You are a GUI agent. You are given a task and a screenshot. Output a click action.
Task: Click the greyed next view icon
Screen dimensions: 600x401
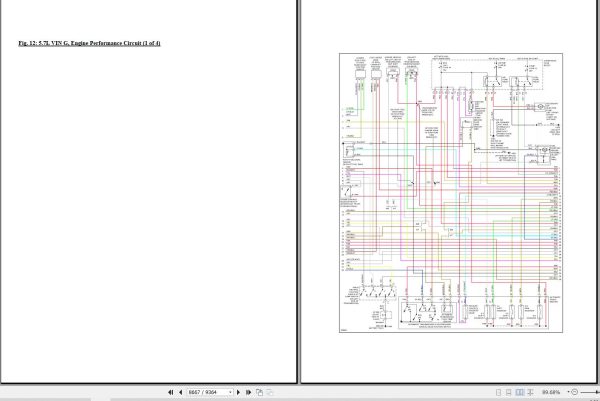point(270,392)
